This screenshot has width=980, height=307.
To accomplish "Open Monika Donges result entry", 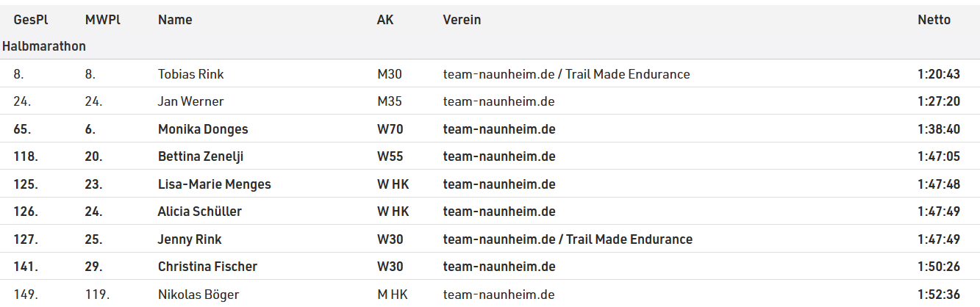I will (x=203, y=129).
